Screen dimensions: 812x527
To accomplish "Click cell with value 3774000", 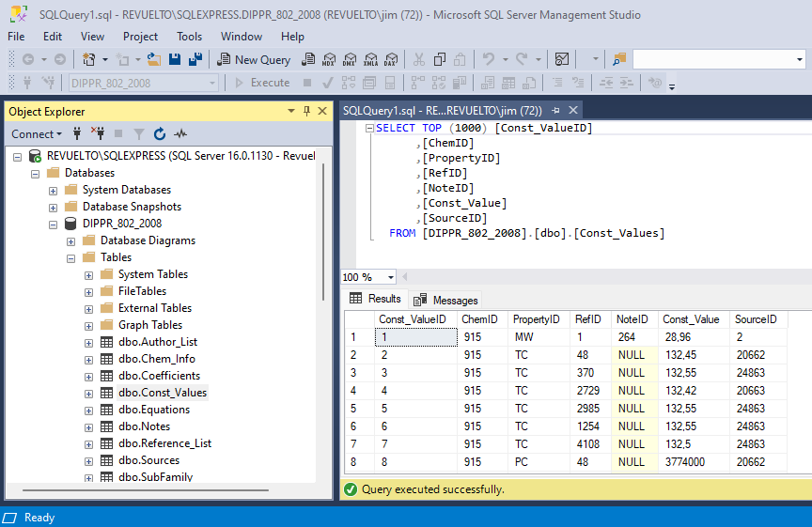I will click(x=694, y=462).
